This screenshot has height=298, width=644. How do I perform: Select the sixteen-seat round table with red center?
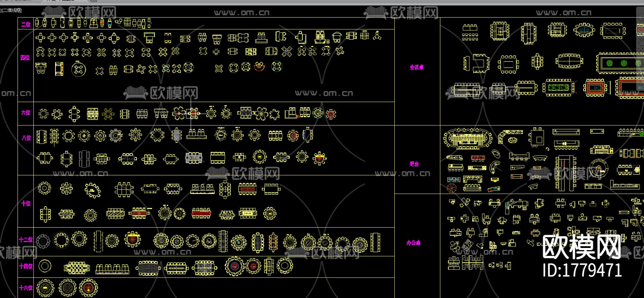click(x=88, y=288)
